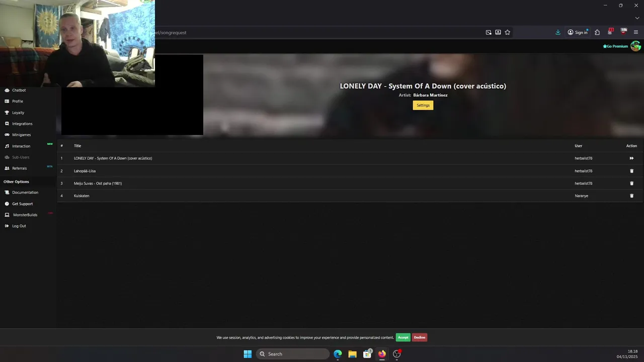The height and width of the screenshot is (362, 644).
Task: Open Firefox hamburger application menu
Action: 636,32
